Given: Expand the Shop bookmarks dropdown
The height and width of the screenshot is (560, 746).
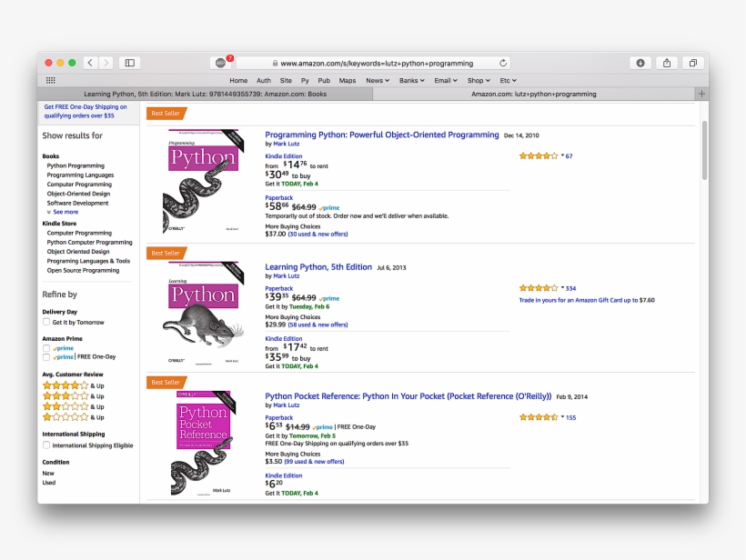Looking at the screenshot, I should (x=479, y=80).
